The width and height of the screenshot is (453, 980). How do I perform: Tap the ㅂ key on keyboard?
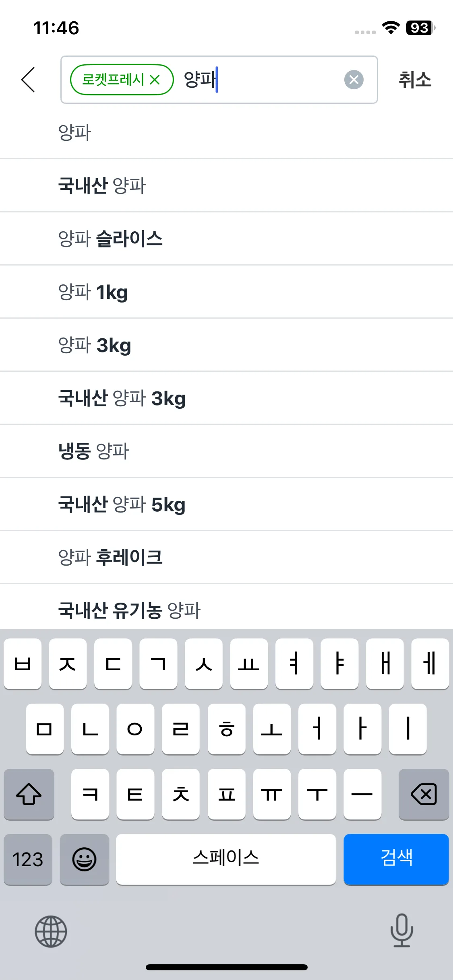(23, 664)
